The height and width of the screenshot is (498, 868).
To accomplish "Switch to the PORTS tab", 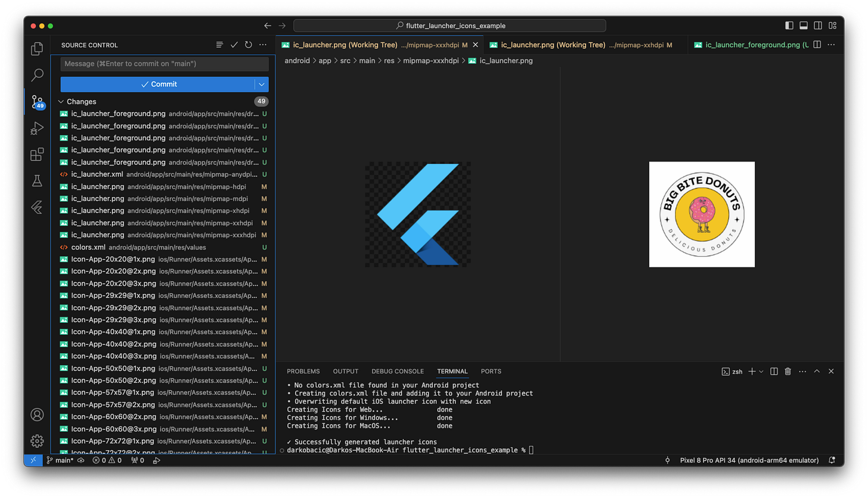I will (x=491, y=371).
